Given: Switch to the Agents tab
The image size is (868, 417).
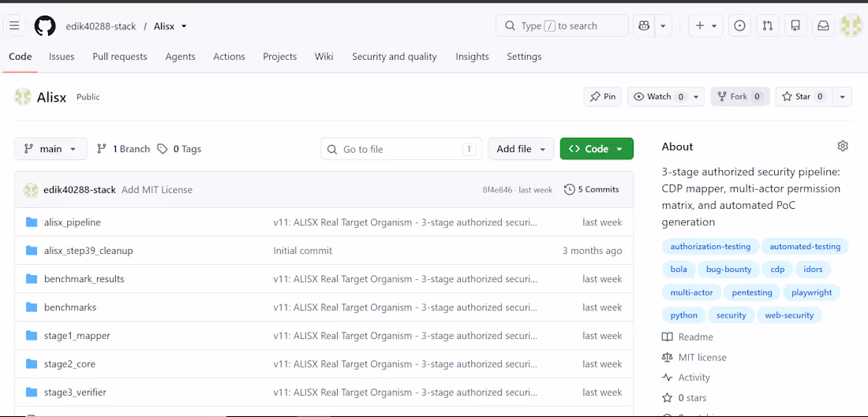Looking at the screenshot, I should click(x=181, y=57).
